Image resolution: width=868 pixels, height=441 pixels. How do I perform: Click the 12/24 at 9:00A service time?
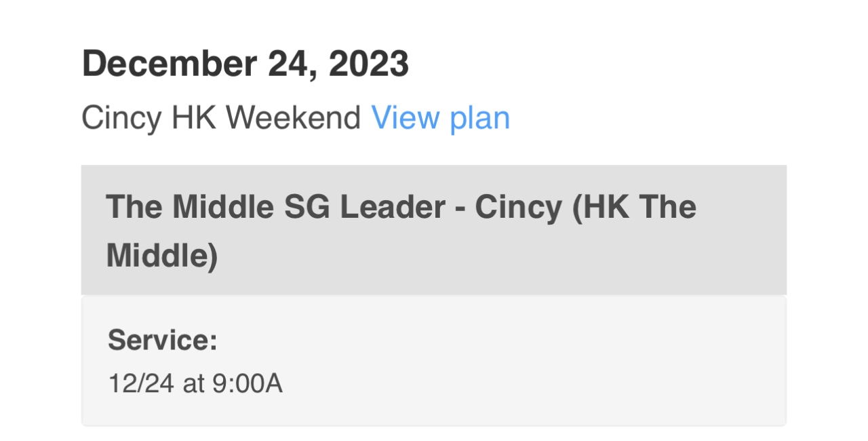pyautogui.click(x=195, y=384)
